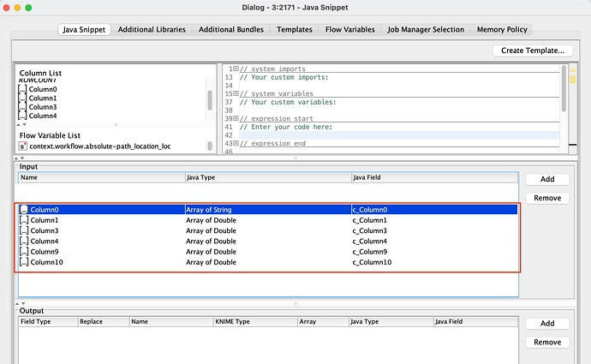
Task: Select the Column0 row in Input table
Action: (x=268, y=210)
